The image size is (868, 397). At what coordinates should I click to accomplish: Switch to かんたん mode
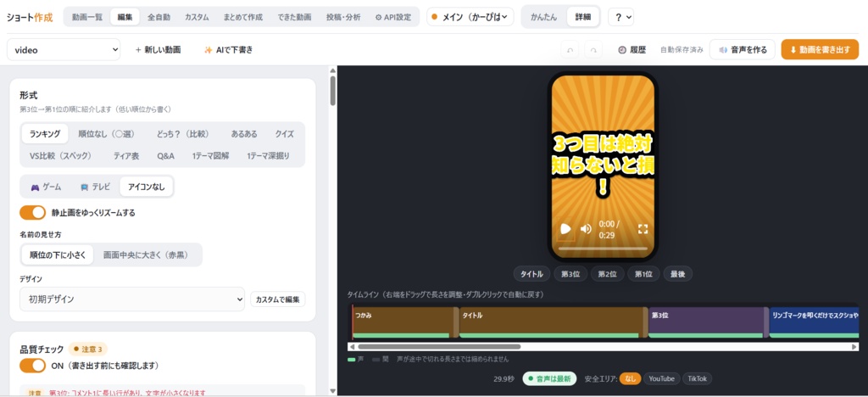click(544, 17)
